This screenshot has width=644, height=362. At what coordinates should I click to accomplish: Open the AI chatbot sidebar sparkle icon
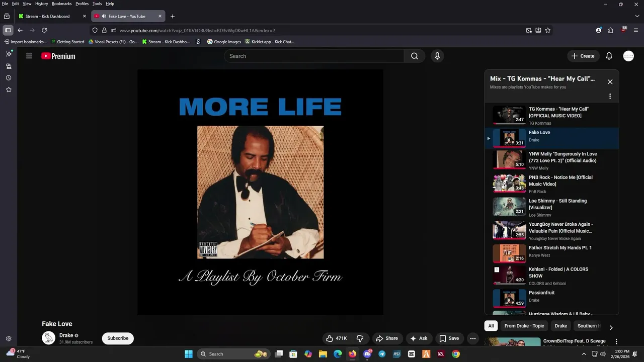point(9,54)
